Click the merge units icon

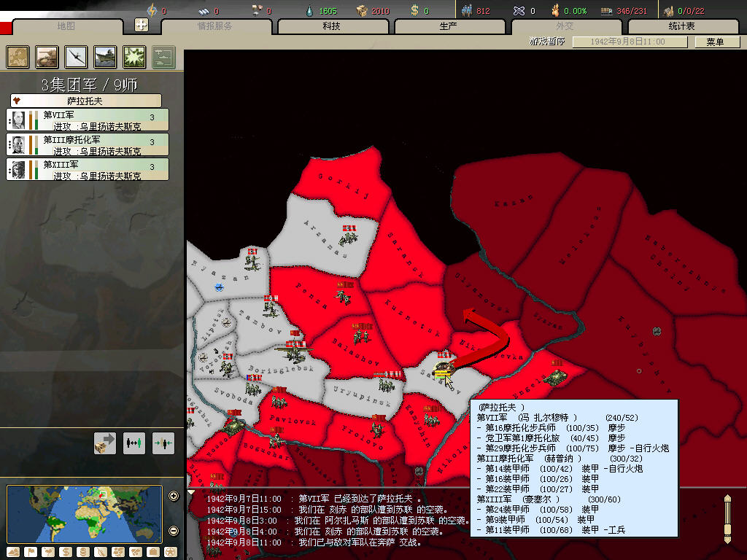pos(163,443)
